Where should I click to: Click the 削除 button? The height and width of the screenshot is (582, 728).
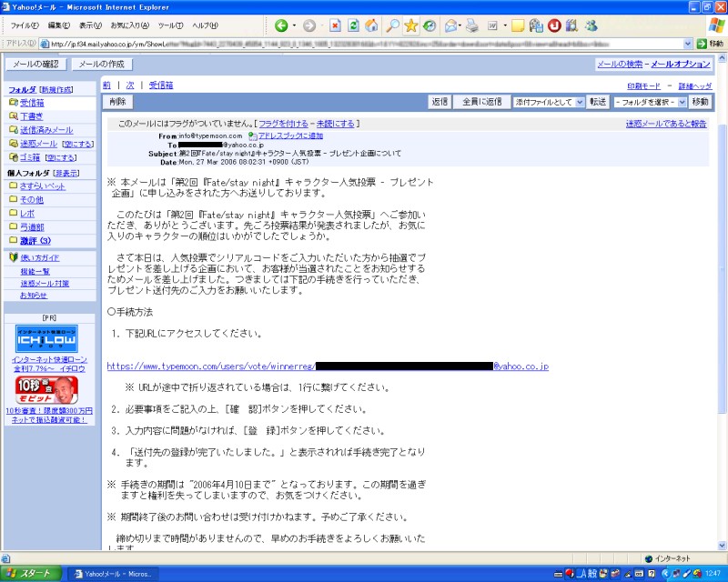pyautogui.click(x=117, y=102)
